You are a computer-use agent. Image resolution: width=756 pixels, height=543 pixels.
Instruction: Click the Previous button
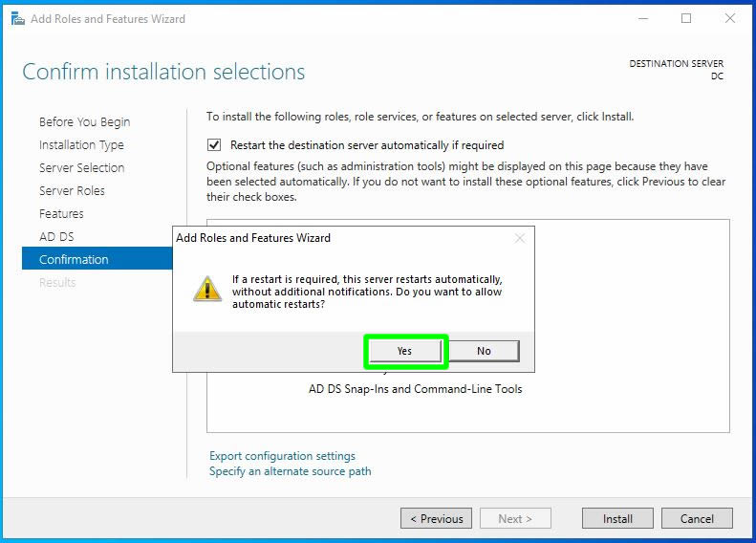[437, 518]
